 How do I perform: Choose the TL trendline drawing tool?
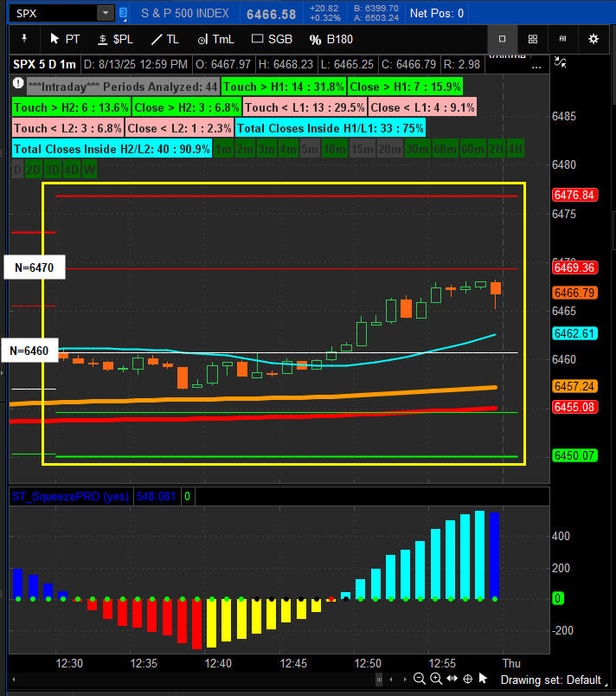pos(165,40)
